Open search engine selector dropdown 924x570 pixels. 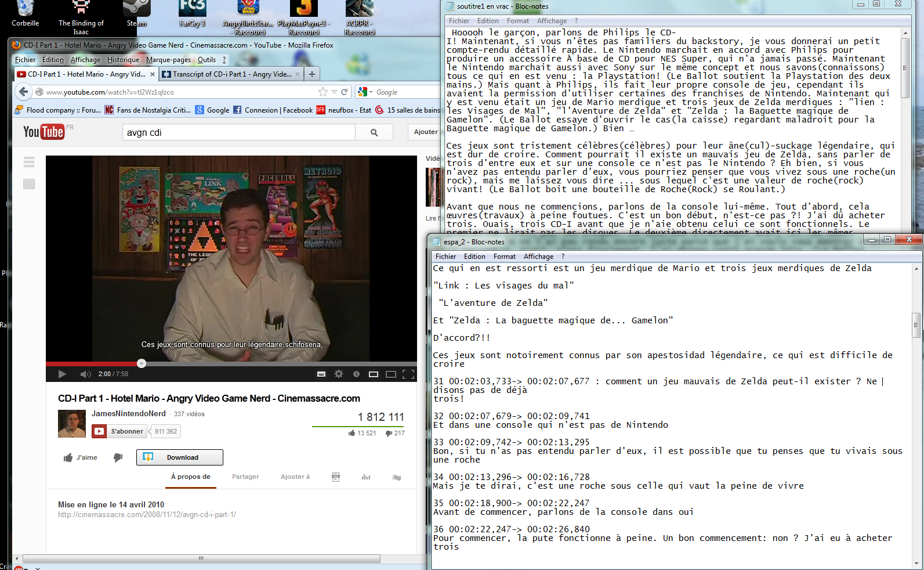click(x=365, y=92)
